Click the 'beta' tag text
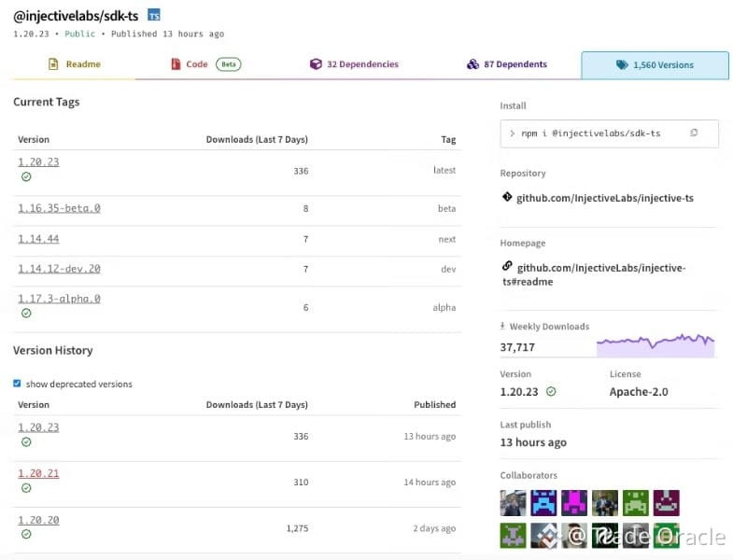The width and height of the screenshot is (733, 560). pyautogui.click(x=446, y=208)
